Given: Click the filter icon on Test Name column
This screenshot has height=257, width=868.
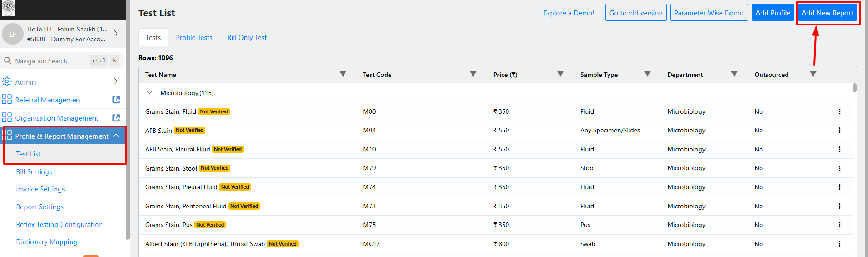Looking at the screenshot, I should click(x=343, y=74).
